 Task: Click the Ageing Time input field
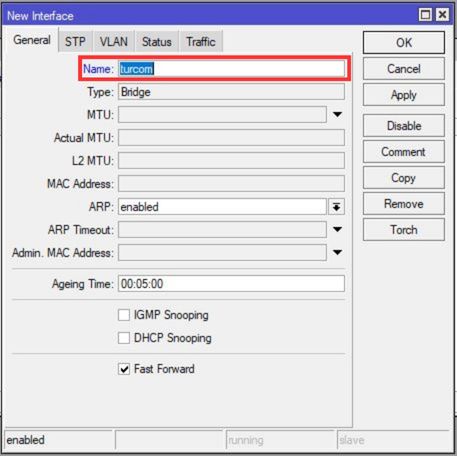231,284
